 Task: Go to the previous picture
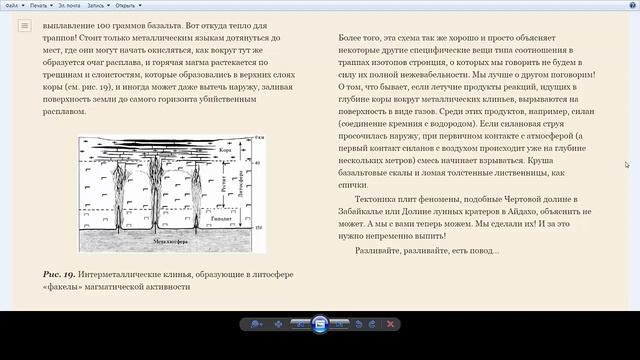coord(300,324)
